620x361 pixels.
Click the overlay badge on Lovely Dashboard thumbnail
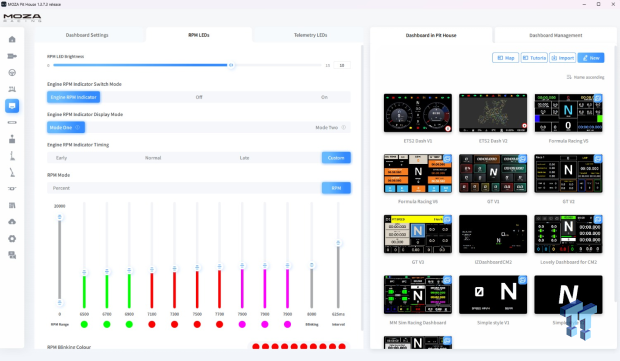pos(598,219)
